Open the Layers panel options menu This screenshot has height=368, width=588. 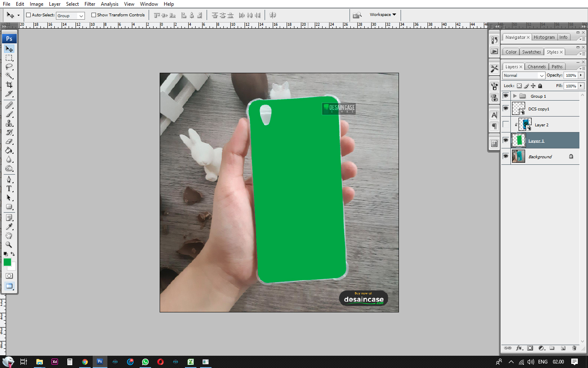pos(582,68)
